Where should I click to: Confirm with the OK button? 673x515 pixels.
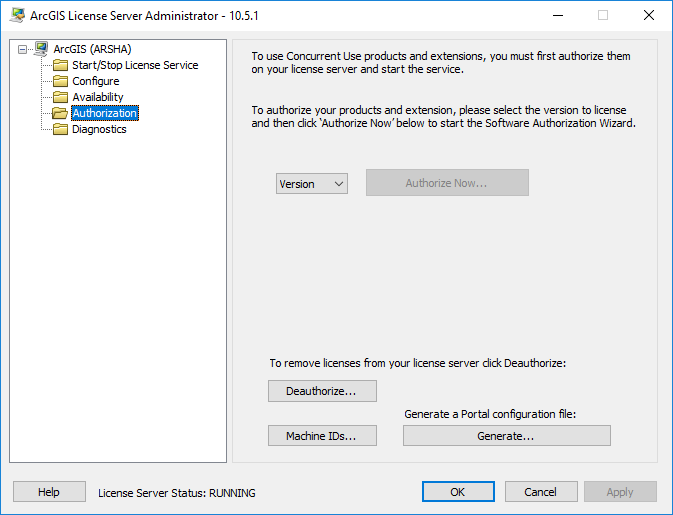pyautogui.click(x=458, y=492)
